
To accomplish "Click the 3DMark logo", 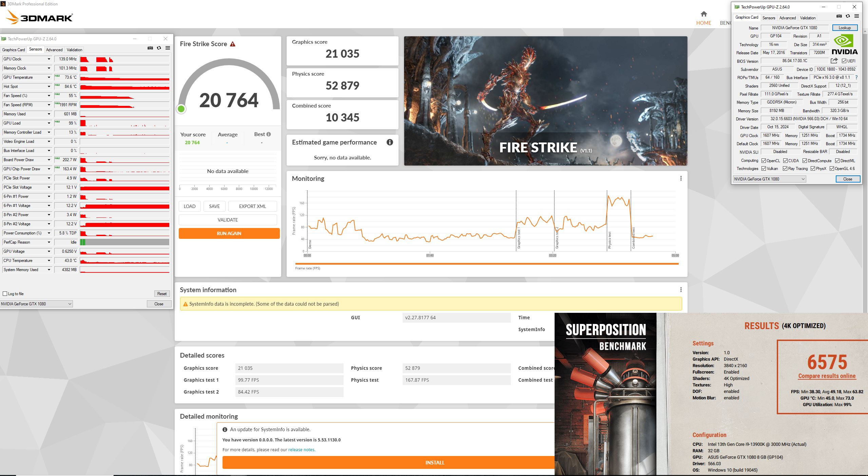I will 40,17.
